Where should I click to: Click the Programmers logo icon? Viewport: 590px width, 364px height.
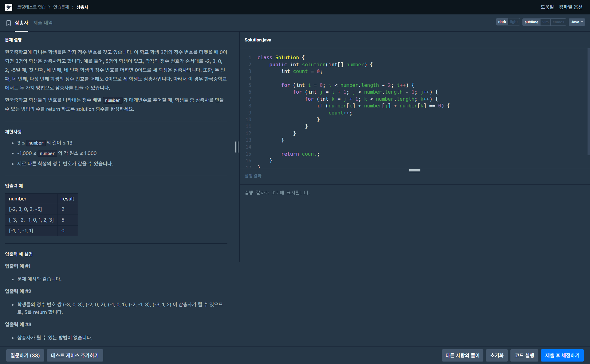click(9, 7)
